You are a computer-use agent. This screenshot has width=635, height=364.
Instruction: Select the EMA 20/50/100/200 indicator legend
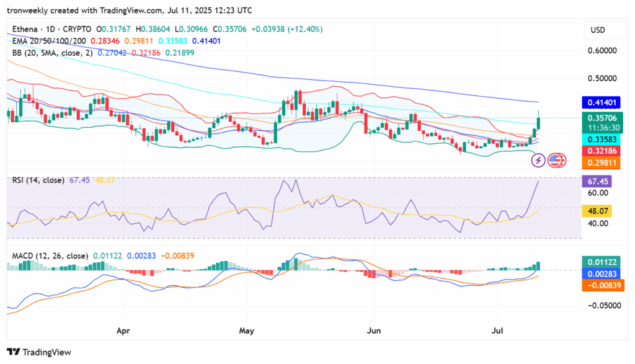coord(49,41)
